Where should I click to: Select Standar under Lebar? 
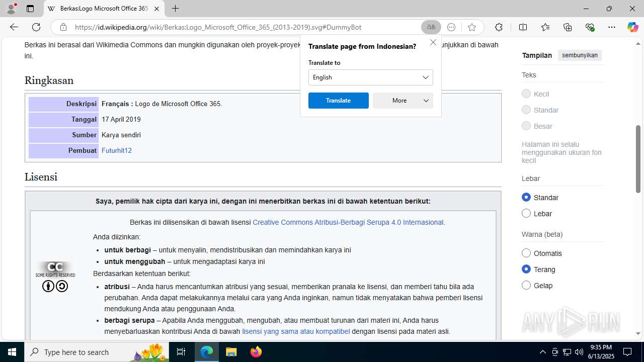[526, 198]
